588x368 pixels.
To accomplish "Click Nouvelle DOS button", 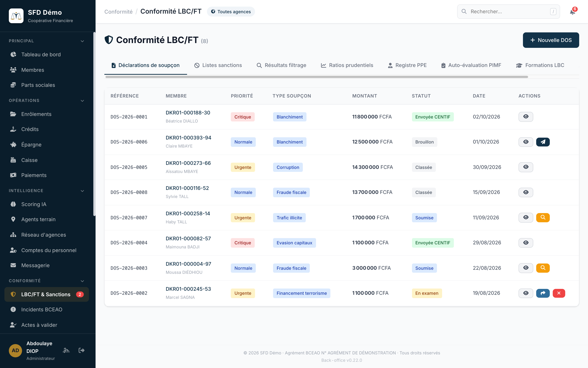I will pyautogui.click(x=551, y=40).
